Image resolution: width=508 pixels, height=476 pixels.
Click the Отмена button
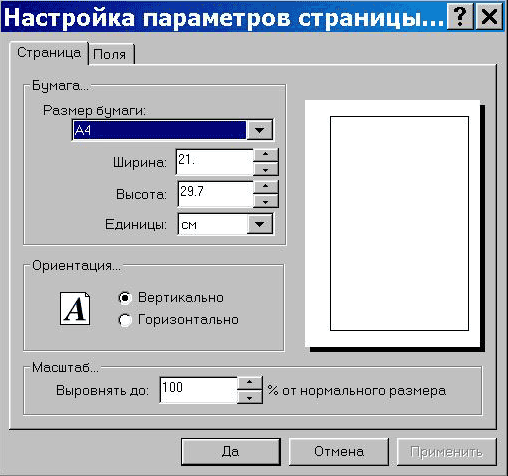pyautogui.click(x=339, y=452)
